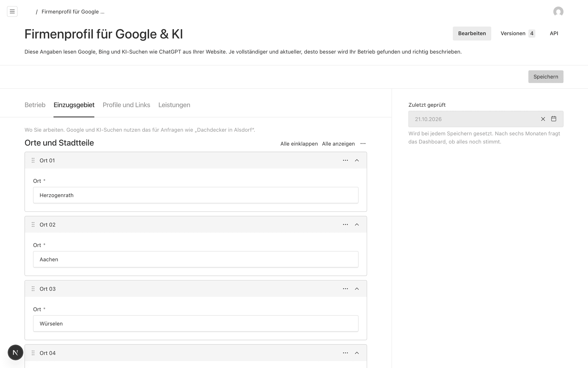Focus the Herzogenrath Ort field

(196, 195)
